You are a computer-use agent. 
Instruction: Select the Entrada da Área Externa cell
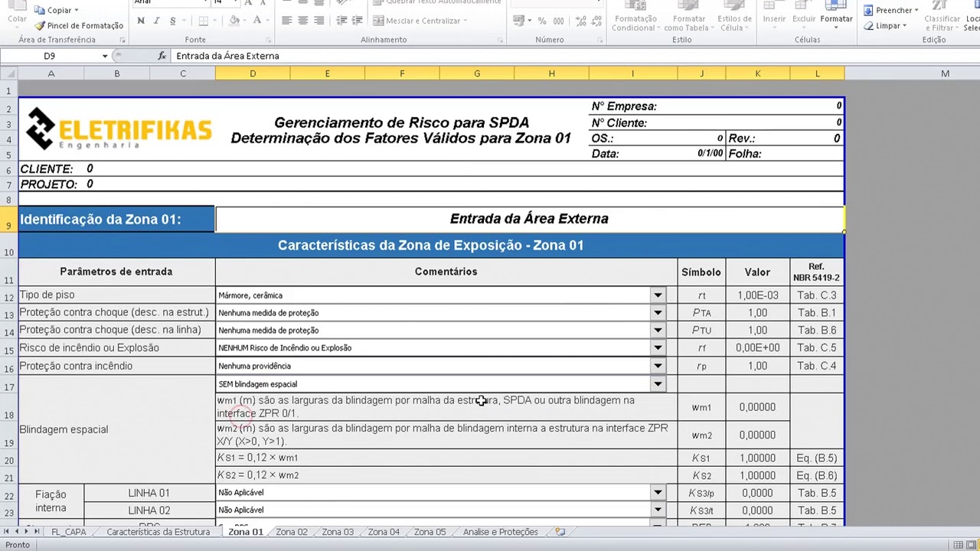(529, 219)
